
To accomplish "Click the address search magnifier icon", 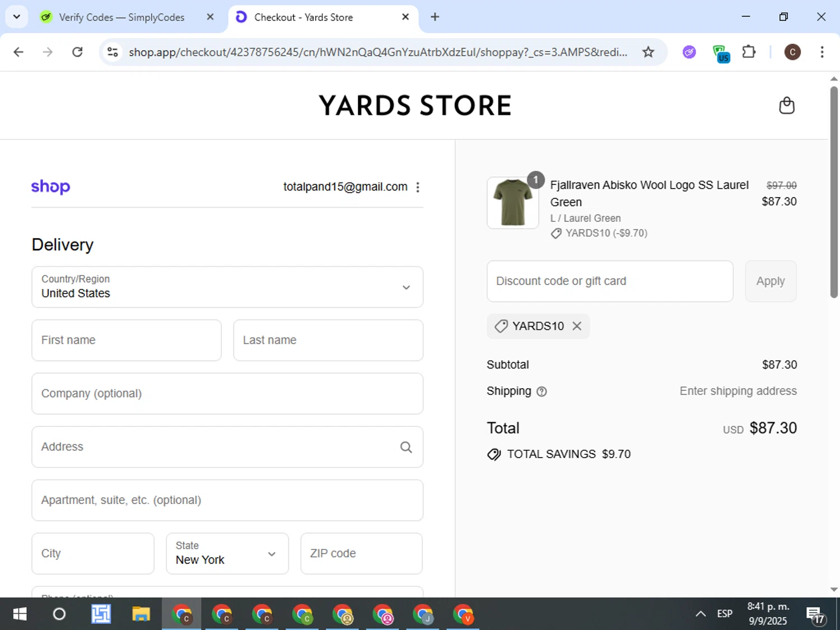I will pyautogui.click(x=406, y=447).
